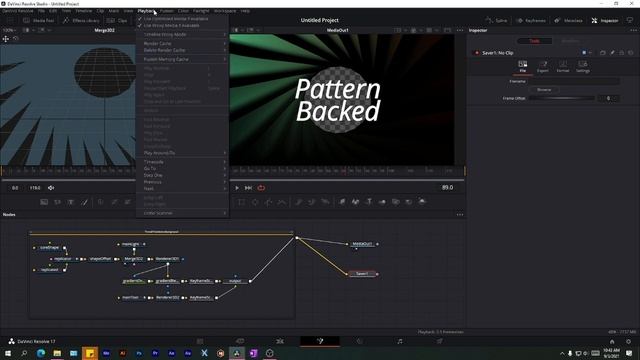640x360 pixels.
Task: Open the Color menu in menu bar
Action: click(x=183, y=11)
